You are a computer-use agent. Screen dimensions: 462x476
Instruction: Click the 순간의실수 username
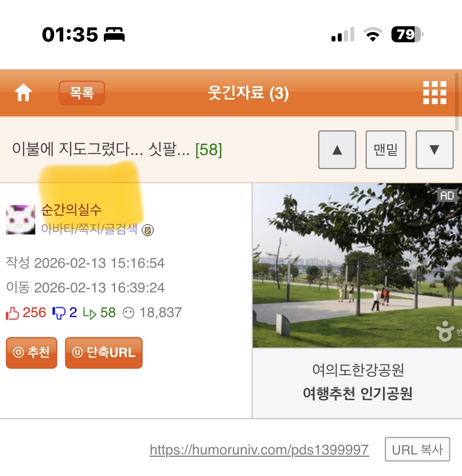coord(71,210)
